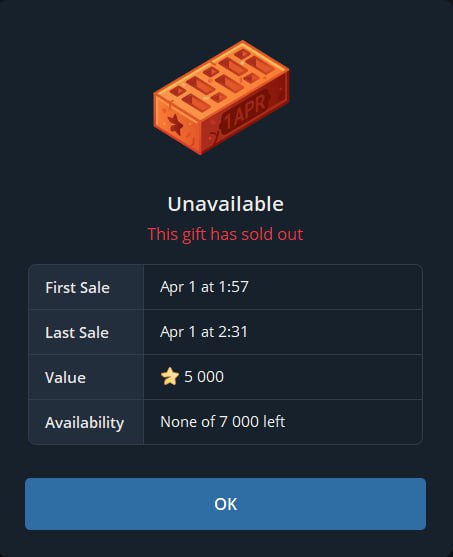453x557 pixels.
Task: Select the 5 000 stars amount
Action: pyautogui.click(x=204, y=377)
